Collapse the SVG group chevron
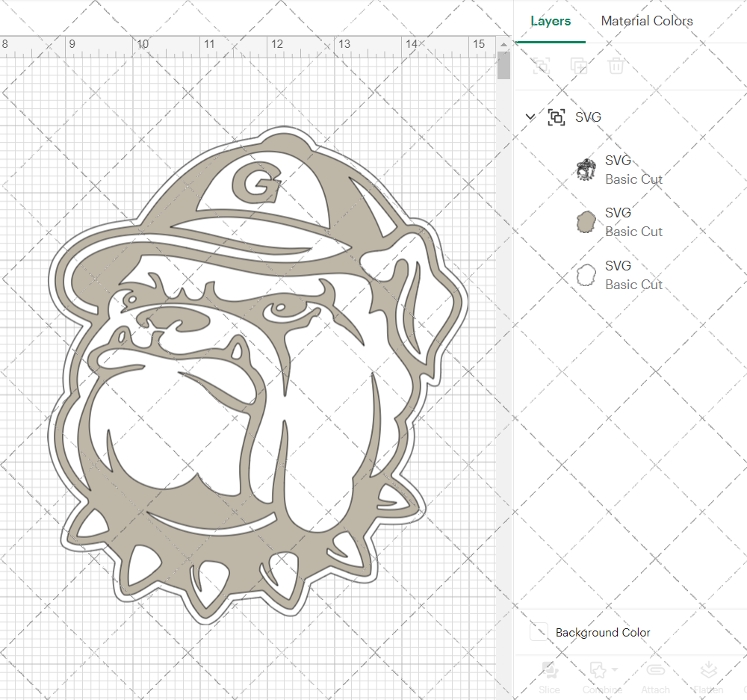Viewport: 747px width, 700px height. point(530,117)
